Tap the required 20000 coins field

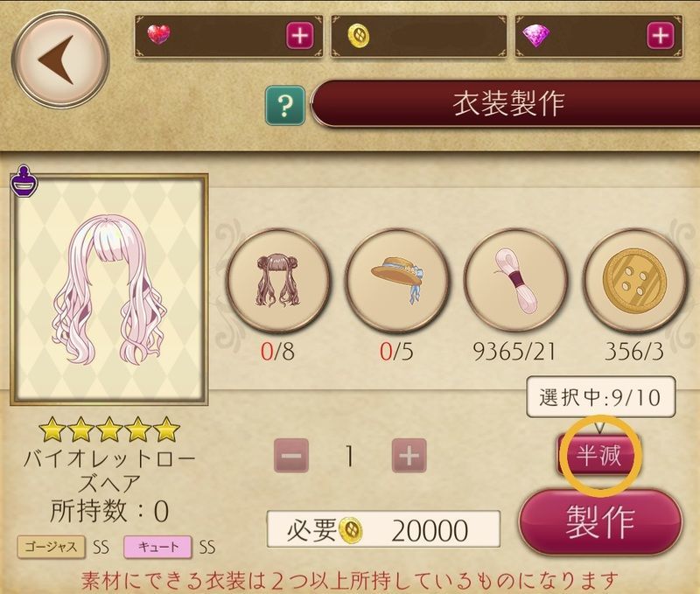(383, 530)
